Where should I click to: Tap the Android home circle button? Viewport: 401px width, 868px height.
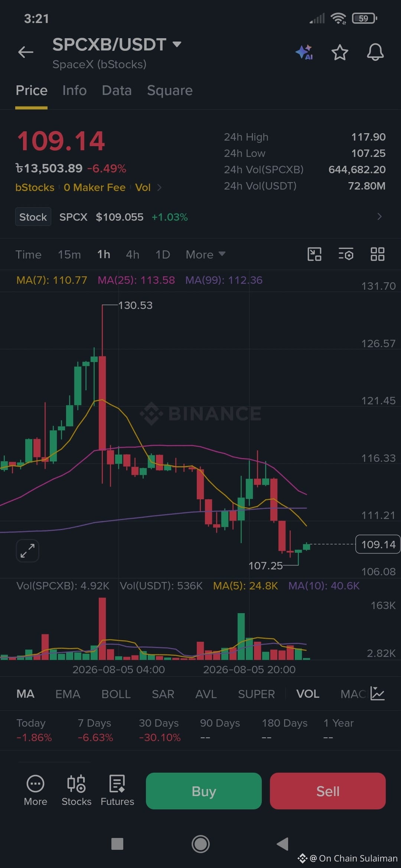(x=200, y=844)
